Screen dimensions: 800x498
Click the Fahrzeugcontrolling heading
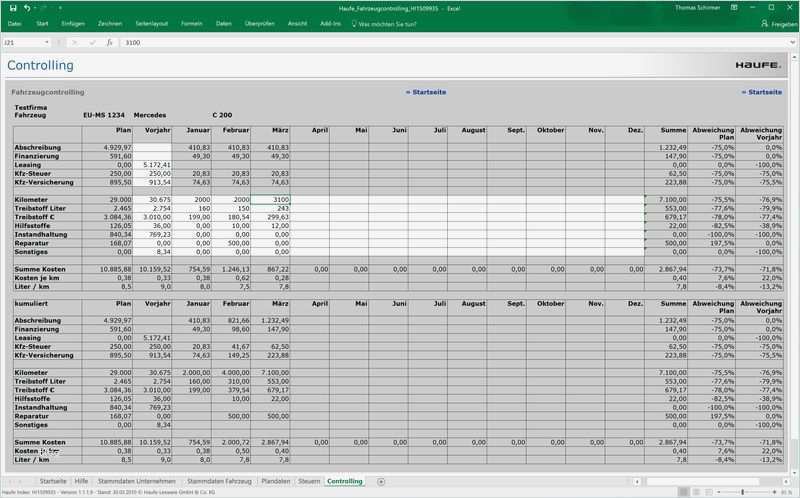tap(48, 92)
